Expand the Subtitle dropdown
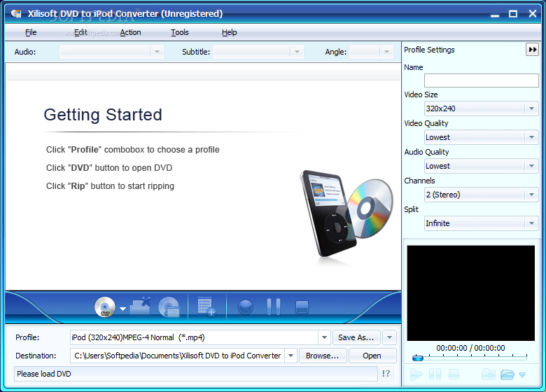The width and height of the screenshot is (546, 392). click(x=297, y=52)
